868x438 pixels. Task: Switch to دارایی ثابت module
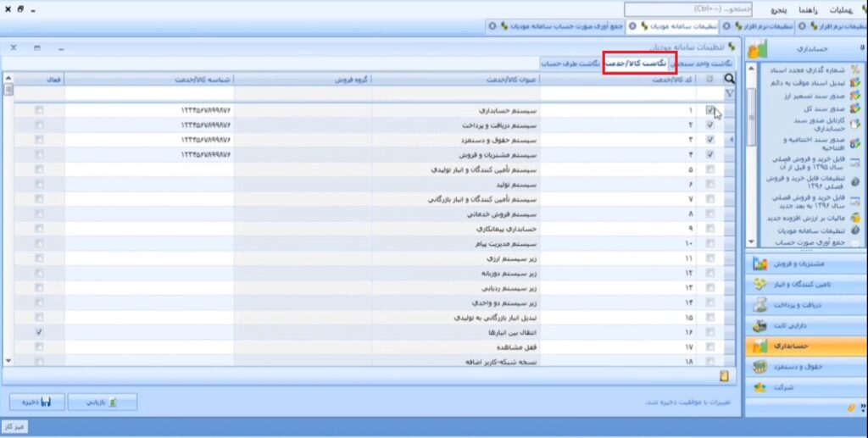pyautogui.click(x=805, y=325)
